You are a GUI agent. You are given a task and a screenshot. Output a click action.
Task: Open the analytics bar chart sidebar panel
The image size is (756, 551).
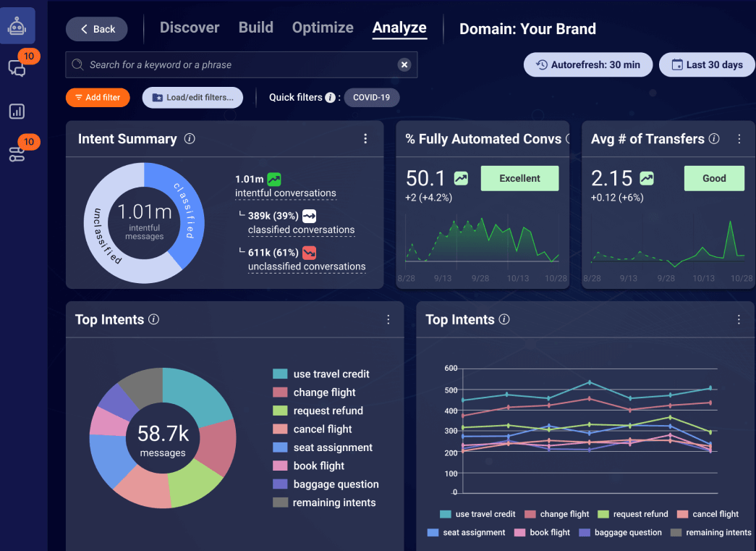point(17,111)
